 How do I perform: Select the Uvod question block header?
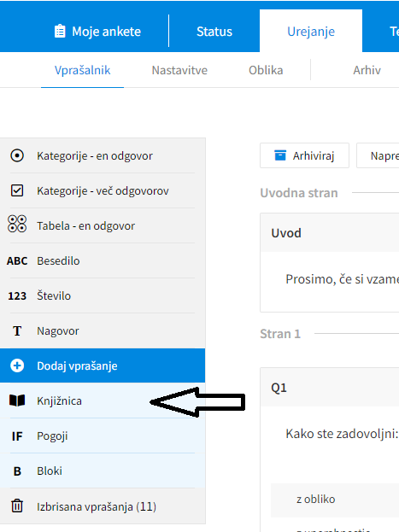coord(330,233)
